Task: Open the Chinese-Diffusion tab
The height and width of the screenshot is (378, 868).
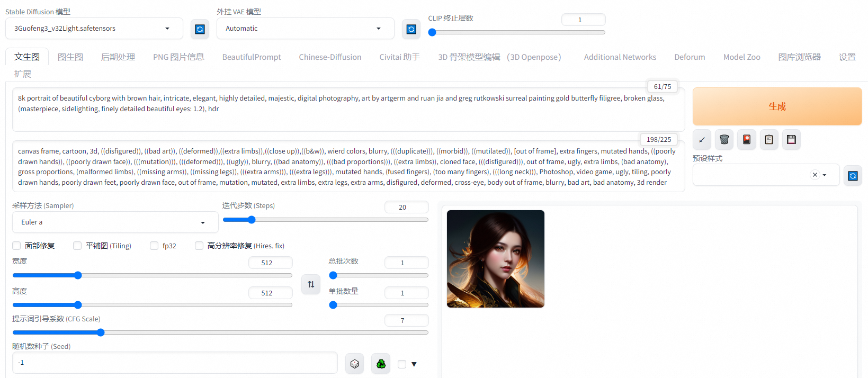Action: click(330, 57)
